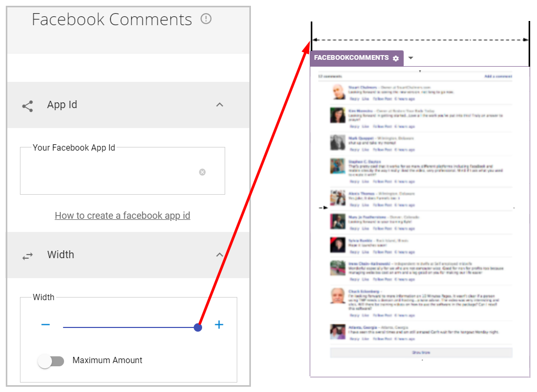Click the last commenter's avatar thumbnail
This screenshot has height=392, width=537.
point(338,332)
